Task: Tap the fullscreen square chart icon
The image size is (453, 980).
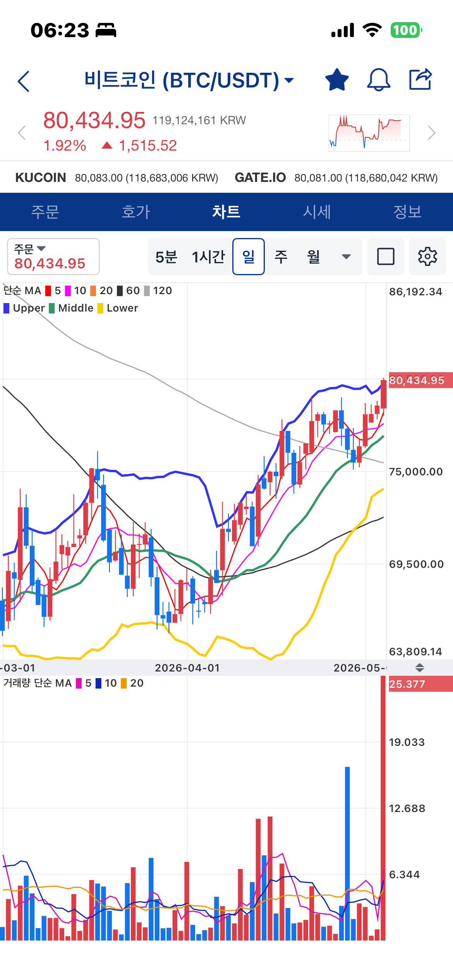Action: click(x=386, y=257)
